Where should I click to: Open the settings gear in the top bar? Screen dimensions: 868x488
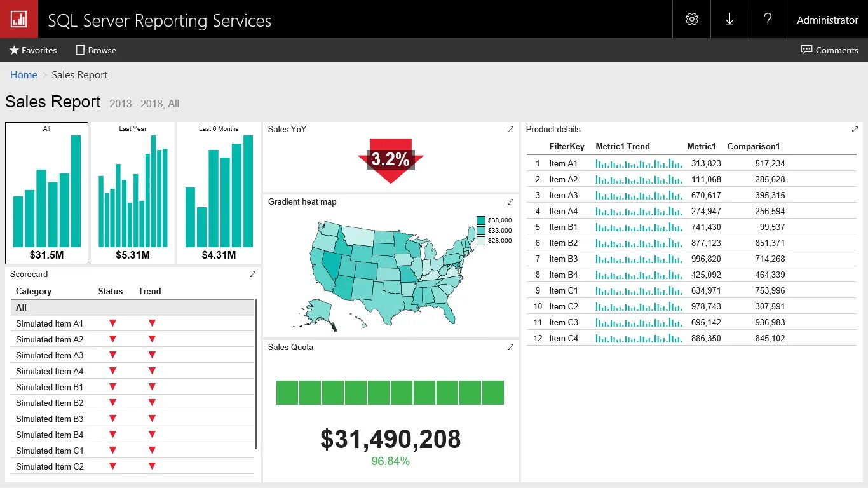coord(691,19)
